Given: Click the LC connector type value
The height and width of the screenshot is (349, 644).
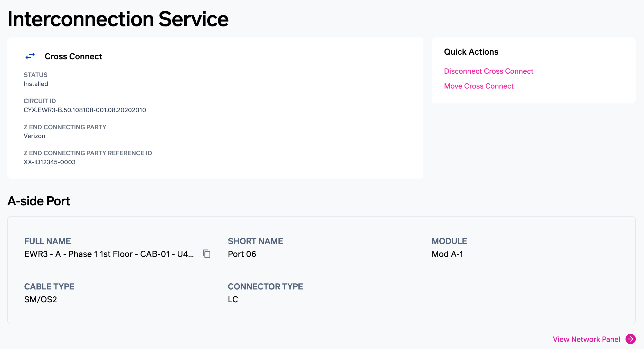Looking at the screenshot, I should (233, 299).
